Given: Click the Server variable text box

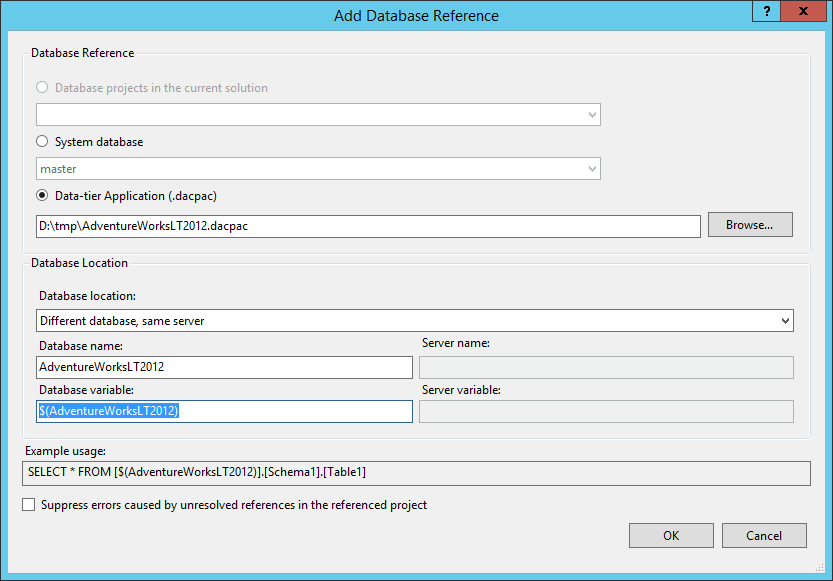Looking at the screenshot, I should tap(606, 412).
